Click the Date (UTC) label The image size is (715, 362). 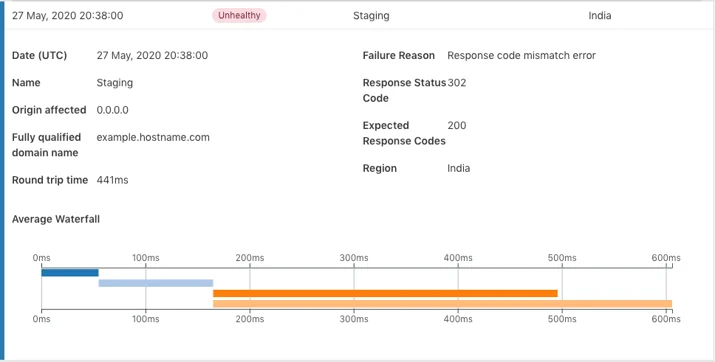(39, 56)
